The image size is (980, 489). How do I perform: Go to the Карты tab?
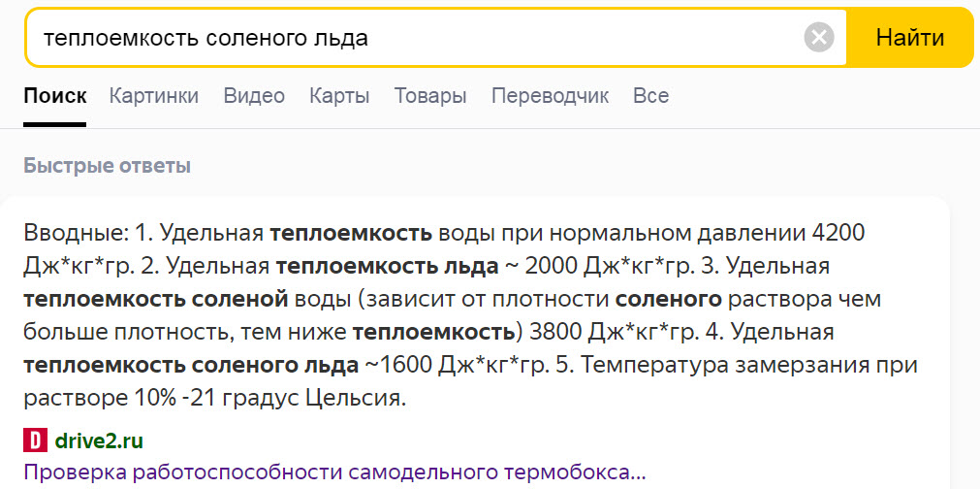339,96
